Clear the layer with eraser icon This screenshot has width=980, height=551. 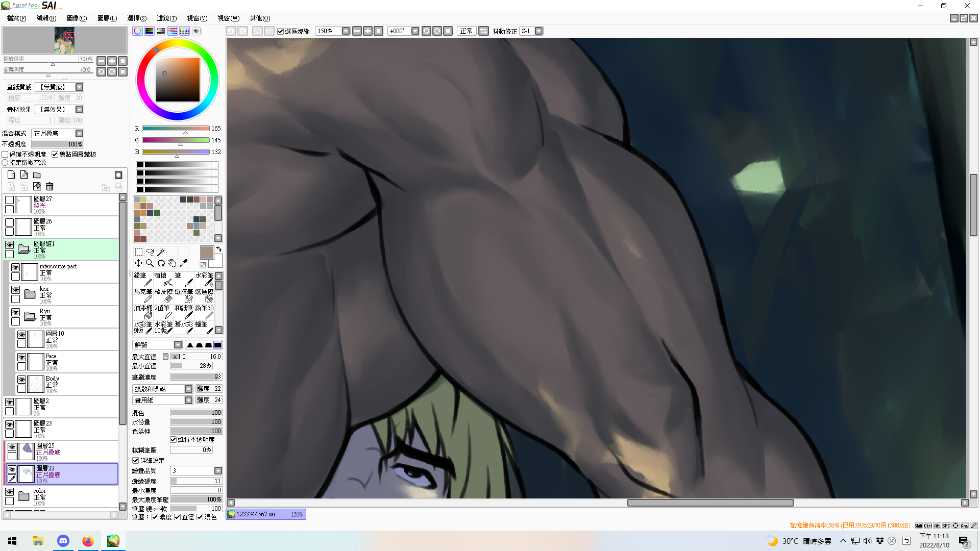37,187
